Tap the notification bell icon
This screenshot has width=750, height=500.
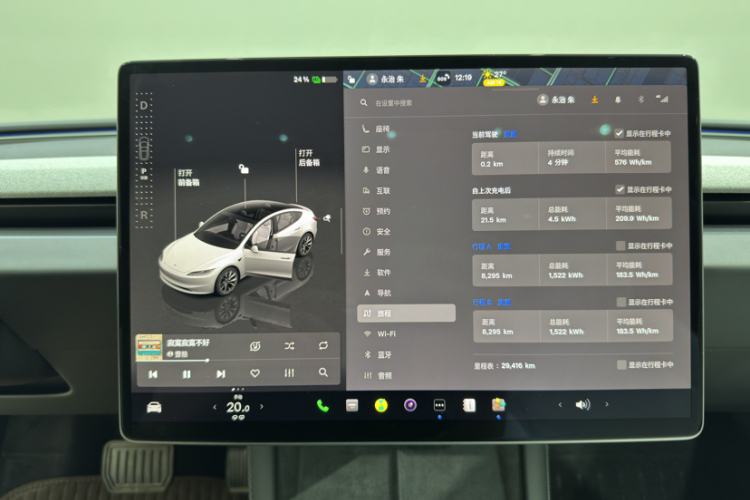coord(618,100)
